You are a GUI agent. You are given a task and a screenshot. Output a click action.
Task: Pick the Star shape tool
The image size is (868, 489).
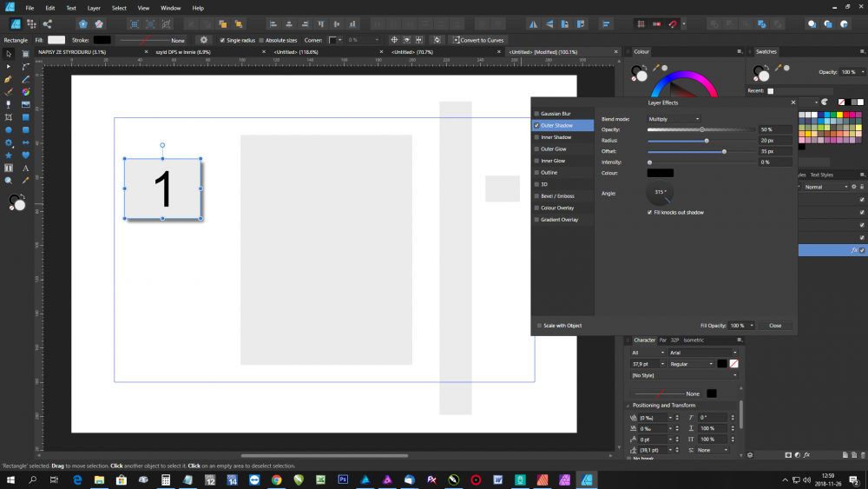pyautogui.click(x=9, y=155)
